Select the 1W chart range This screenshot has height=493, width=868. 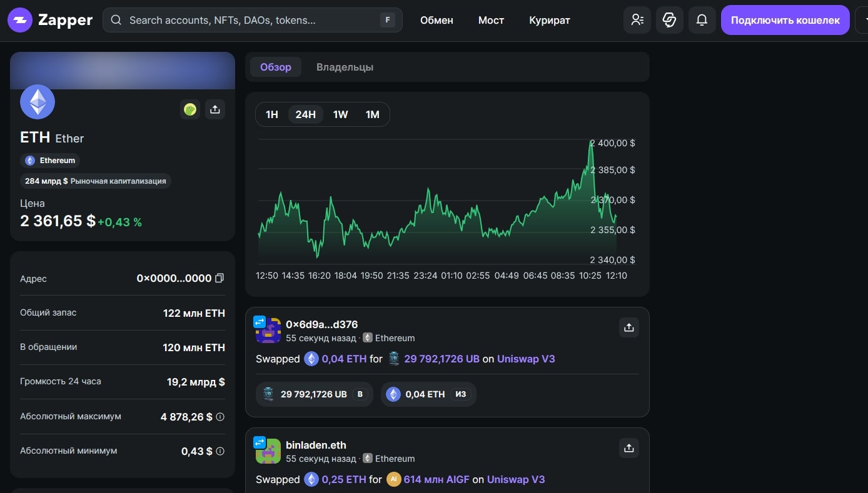340,114
